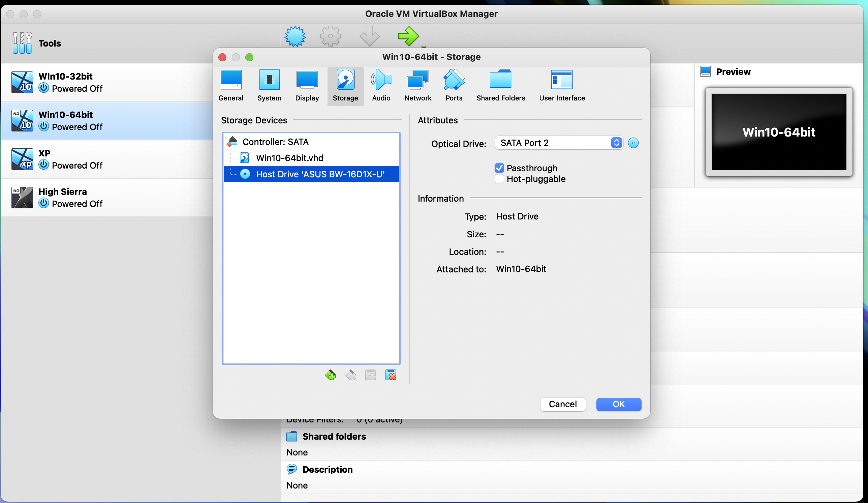Viewport: 868px width, 503px height.
Task: Click the Host Drive type value text
Action: pos(517,216)
